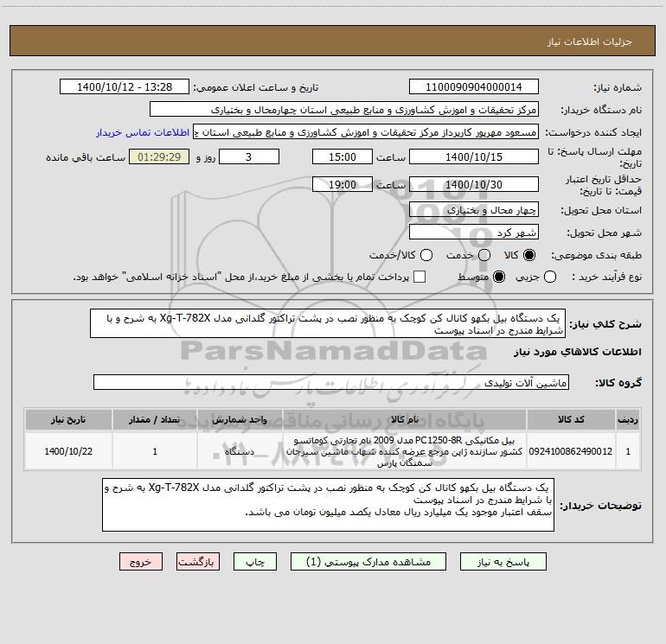Click the اطلاعات کالاهای مورد نیاز heading

(577, 352)
